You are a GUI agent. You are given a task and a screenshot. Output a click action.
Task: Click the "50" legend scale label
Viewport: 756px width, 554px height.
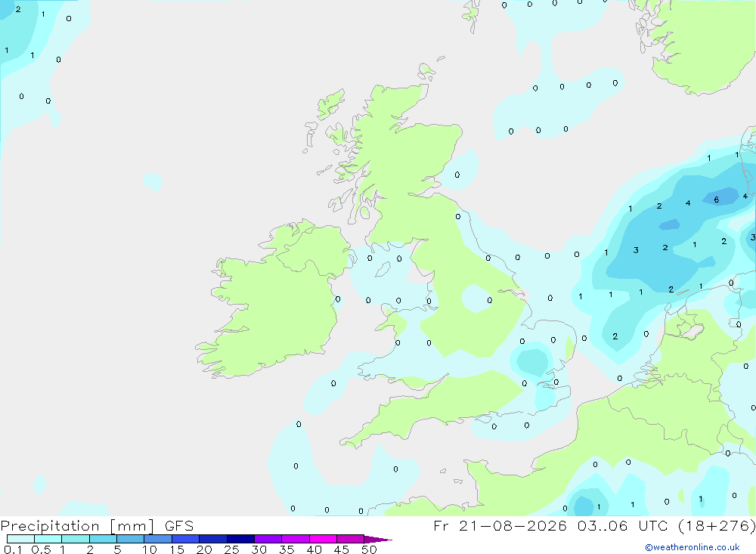(369, 549)
